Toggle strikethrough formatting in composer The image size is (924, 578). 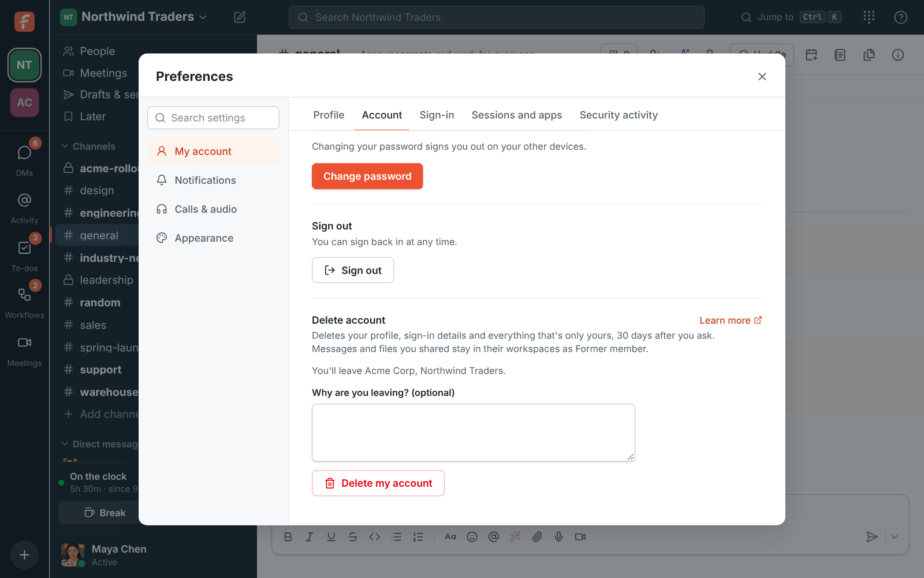click(353, 537)
